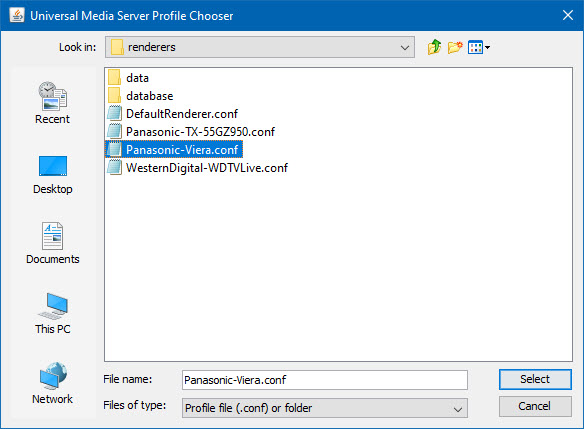Jump to Desktop in the sidebar
Image resolution: width=584 pixels, height=429 pixels.
[x=53, y=174]
